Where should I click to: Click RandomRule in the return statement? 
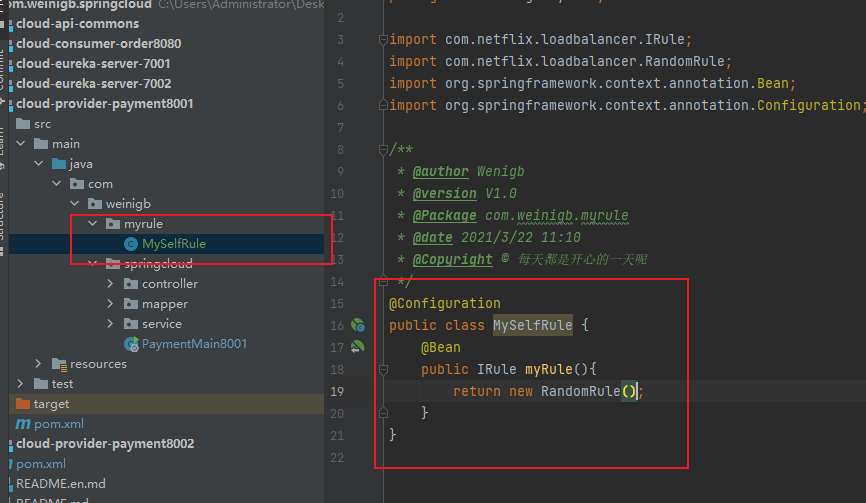pos(580,391)
